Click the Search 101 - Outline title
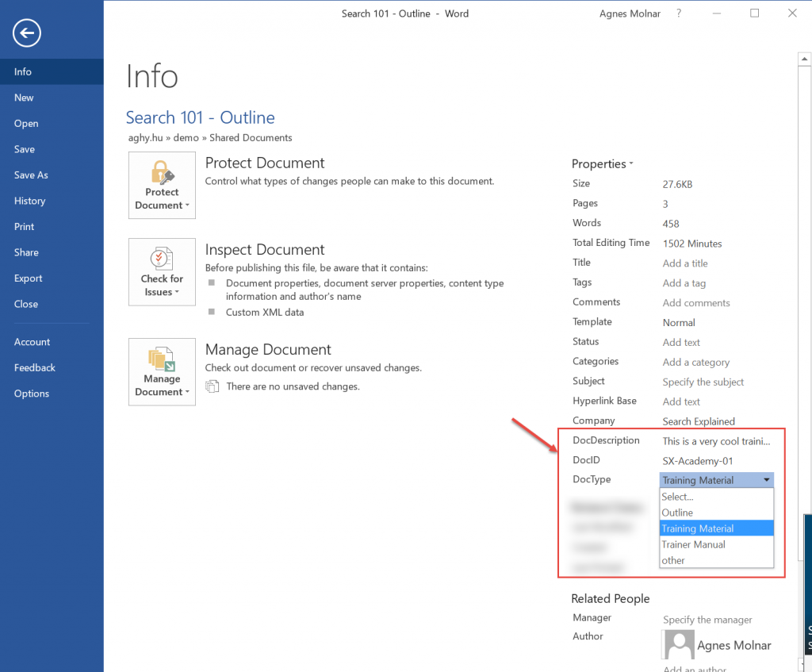Screen dimensions: 812x672 point(201,117)
